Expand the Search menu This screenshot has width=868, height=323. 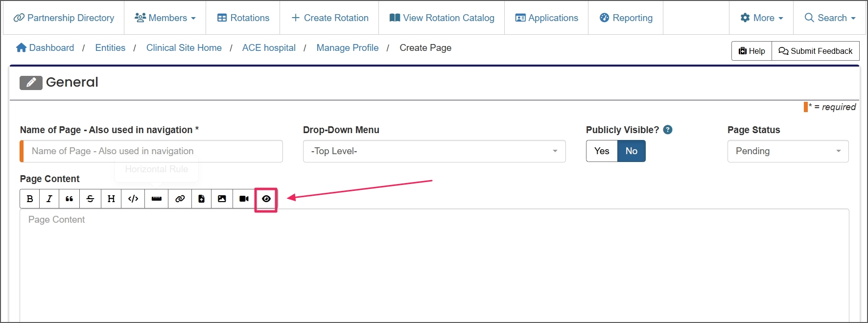click(830, 18)
